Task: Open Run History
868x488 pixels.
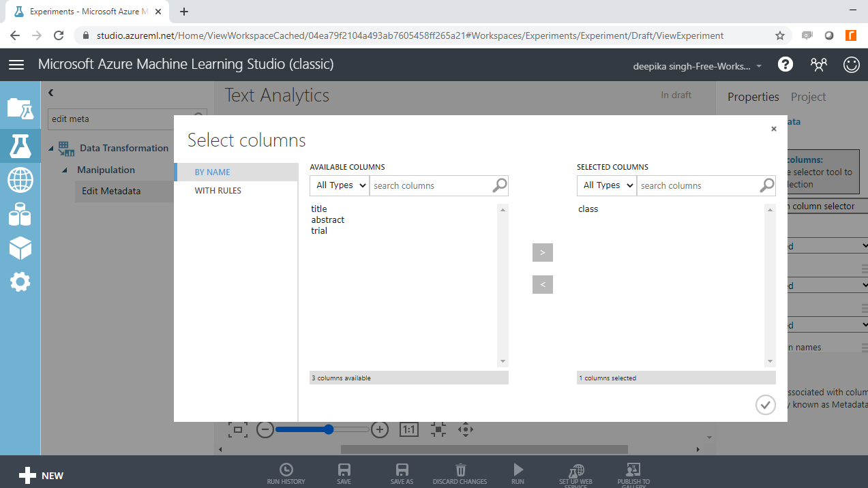Action: [286, 474]
